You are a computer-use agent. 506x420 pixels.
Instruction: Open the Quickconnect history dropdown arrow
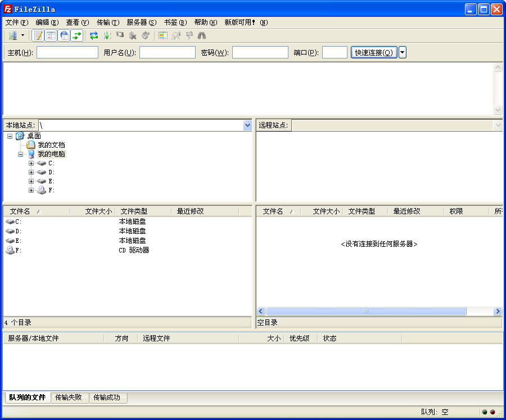(403, 52)
